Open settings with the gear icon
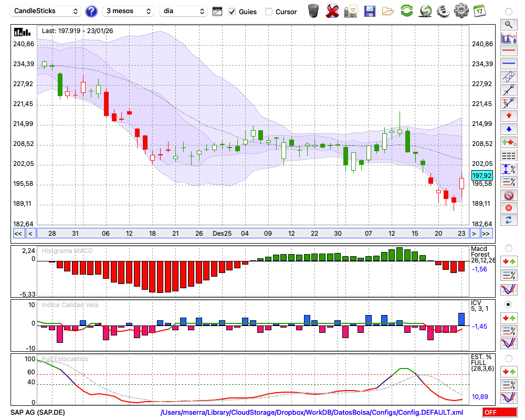Viewport: 525px width, 420px height. (x=461, y=10)
